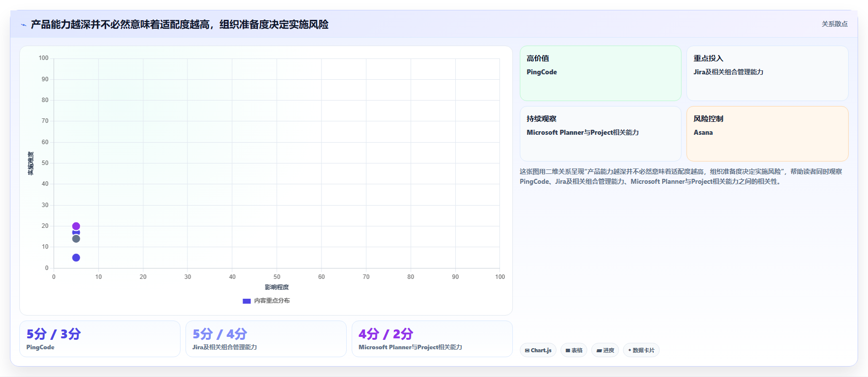Select the 风险控制 Asana card
The image size is (868, 377).
click(x=767, y=134)
